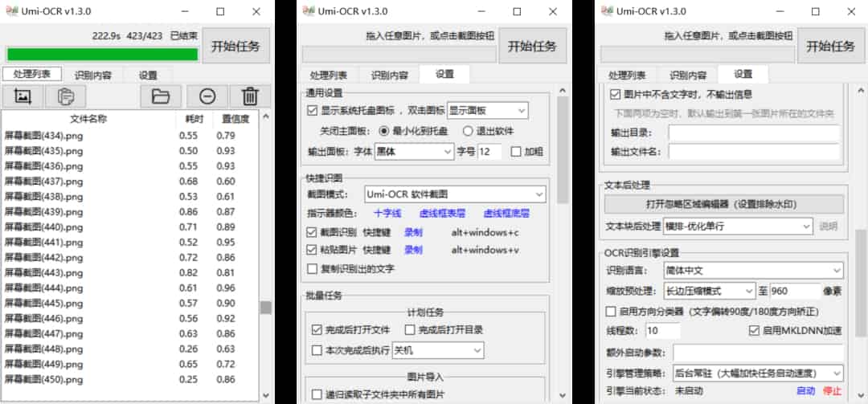Uncheck 完成后打开文件

(317, 330)
